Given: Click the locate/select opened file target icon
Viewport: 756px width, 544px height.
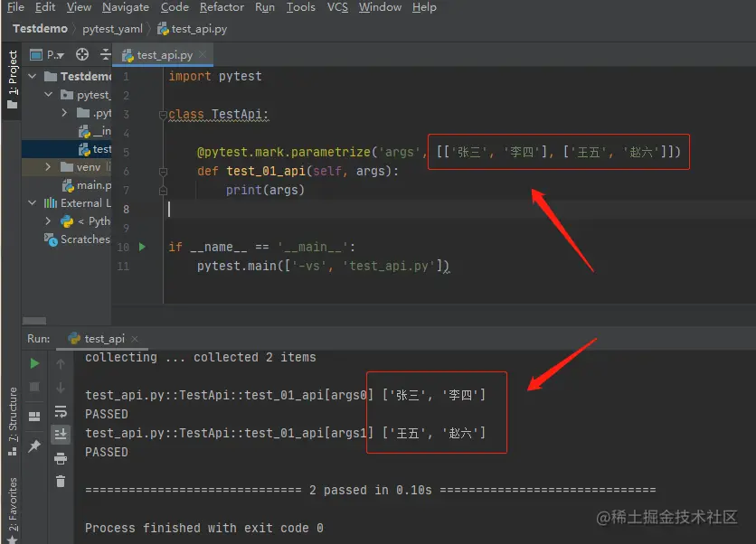Looking at the screenshot, I should coord(82,55).
